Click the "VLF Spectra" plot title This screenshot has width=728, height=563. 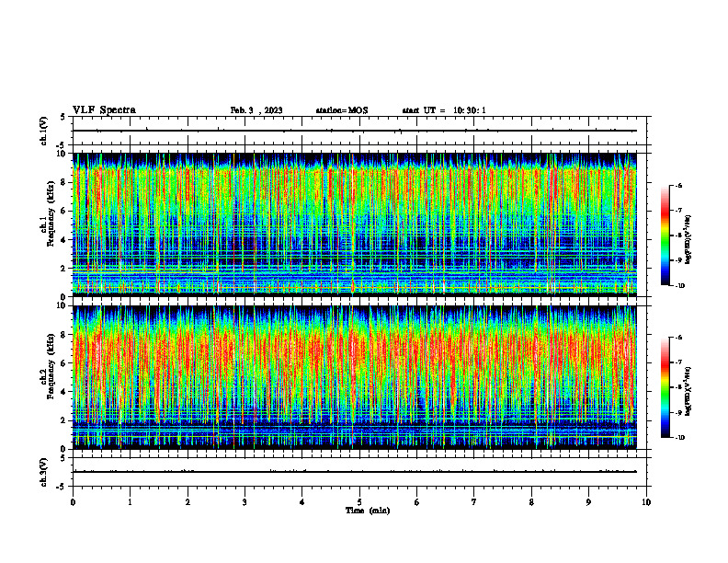[x=104, y=110]
